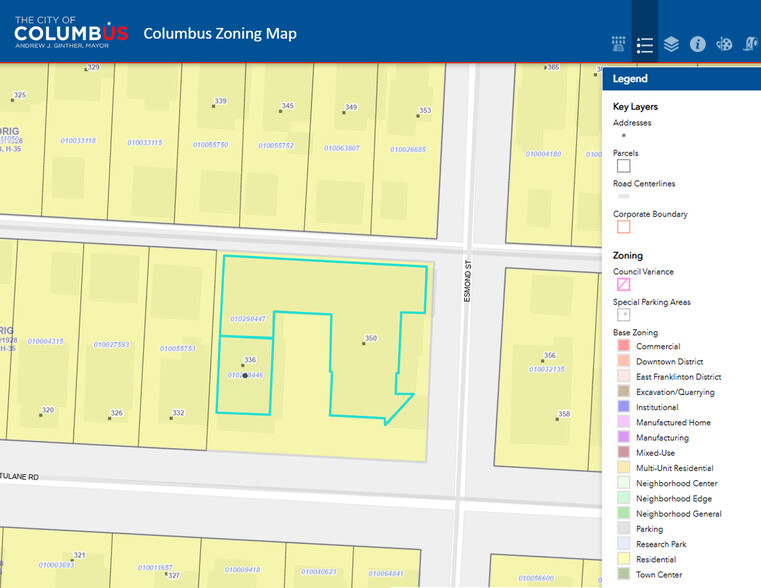Click the Council Variance pink hatched symbol
The image size is (761, 588).
[624, 284]
